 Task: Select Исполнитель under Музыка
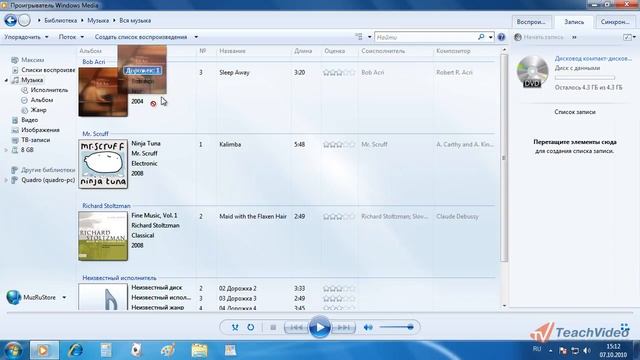tap(49, 90)
